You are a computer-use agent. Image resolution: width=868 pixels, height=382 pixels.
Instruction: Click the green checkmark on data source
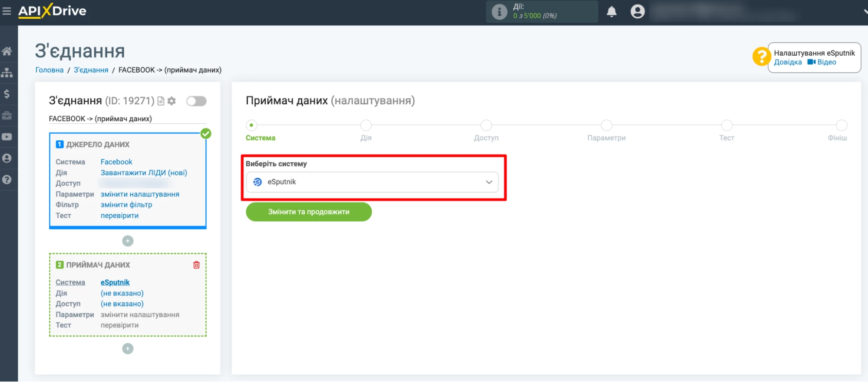(206, 133)
